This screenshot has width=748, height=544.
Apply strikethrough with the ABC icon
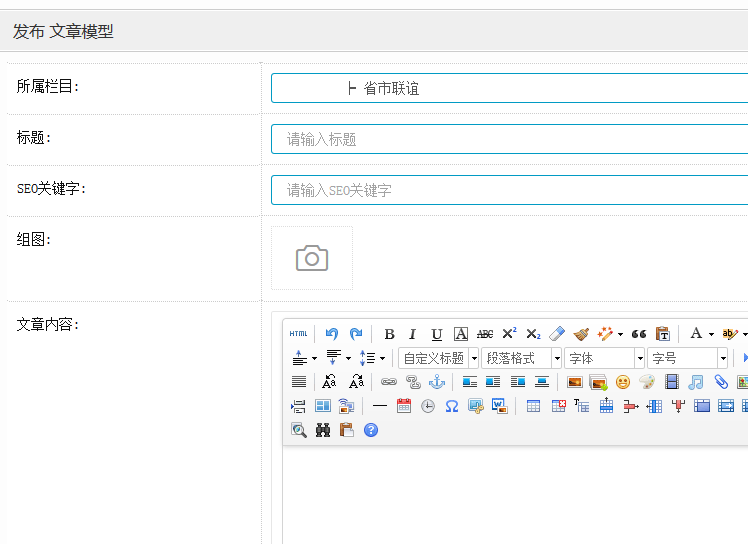pyautogui.click(x=485, y=334)
